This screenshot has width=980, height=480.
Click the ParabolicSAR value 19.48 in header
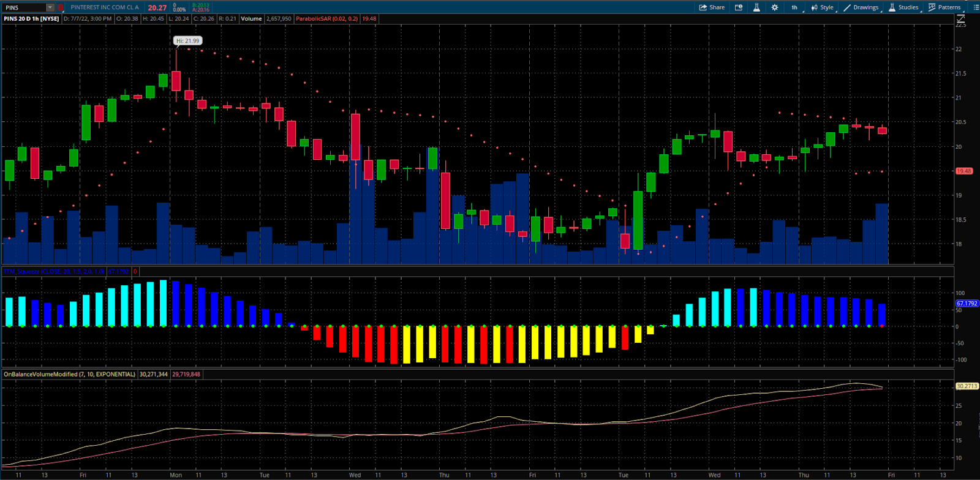[369, 19]
